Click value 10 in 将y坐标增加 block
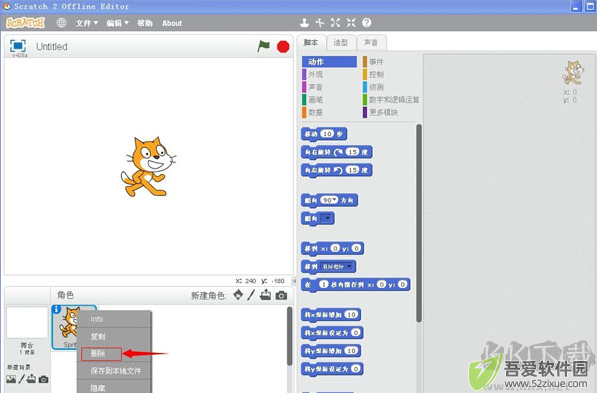The width and height of the screenshot is (597, 393). tap(351, 350)
